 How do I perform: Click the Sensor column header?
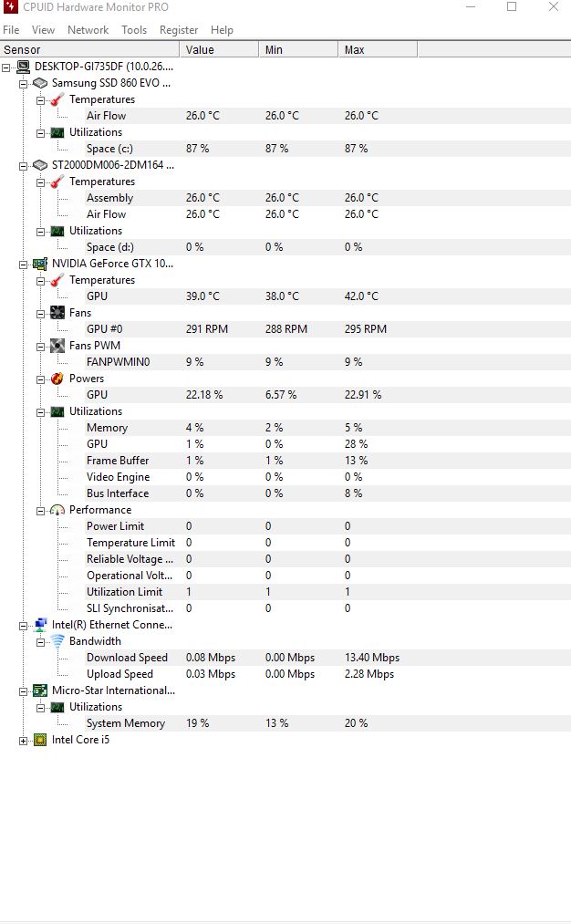(x=23, y=49)
